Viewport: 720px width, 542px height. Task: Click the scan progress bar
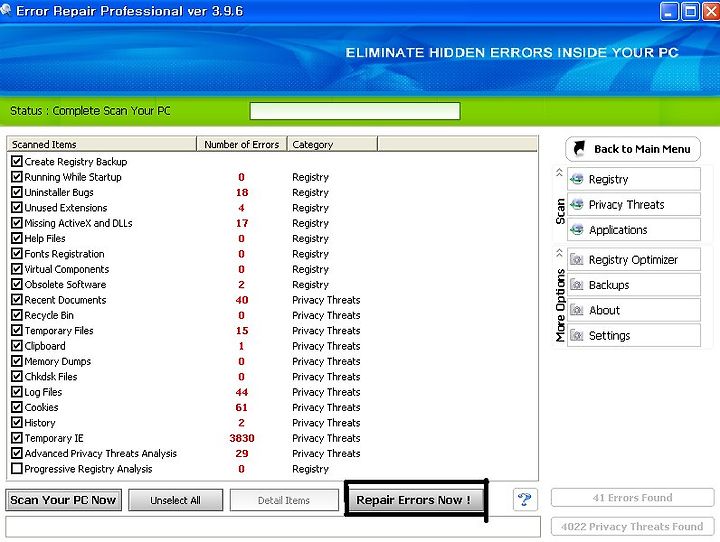[354, 111]
